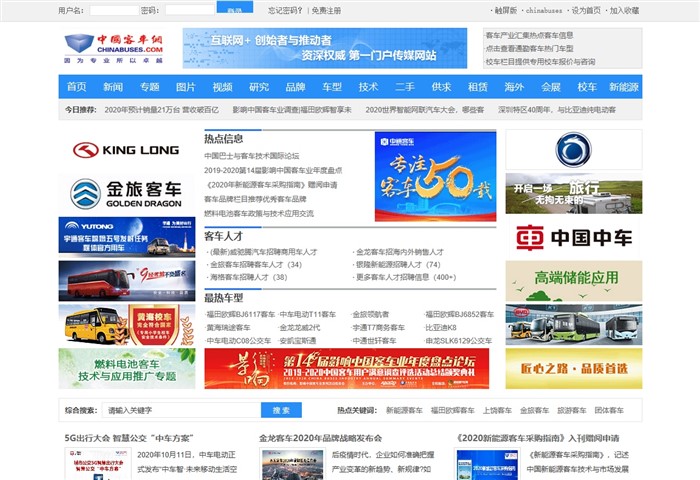
Task: Open the 品牌 nav item
Action: [x=296, y=87]
